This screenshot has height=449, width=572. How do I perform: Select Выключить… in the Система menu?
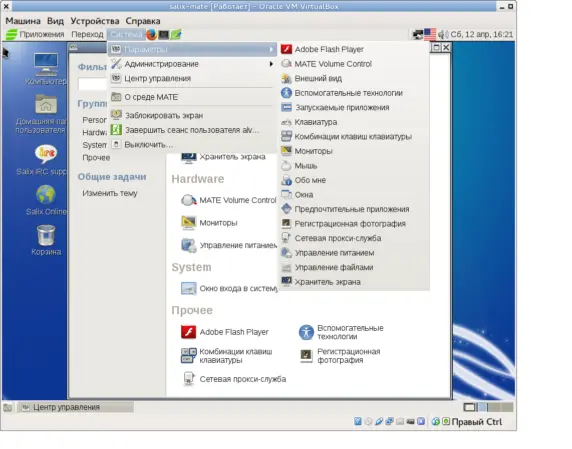tap(192, 144)
